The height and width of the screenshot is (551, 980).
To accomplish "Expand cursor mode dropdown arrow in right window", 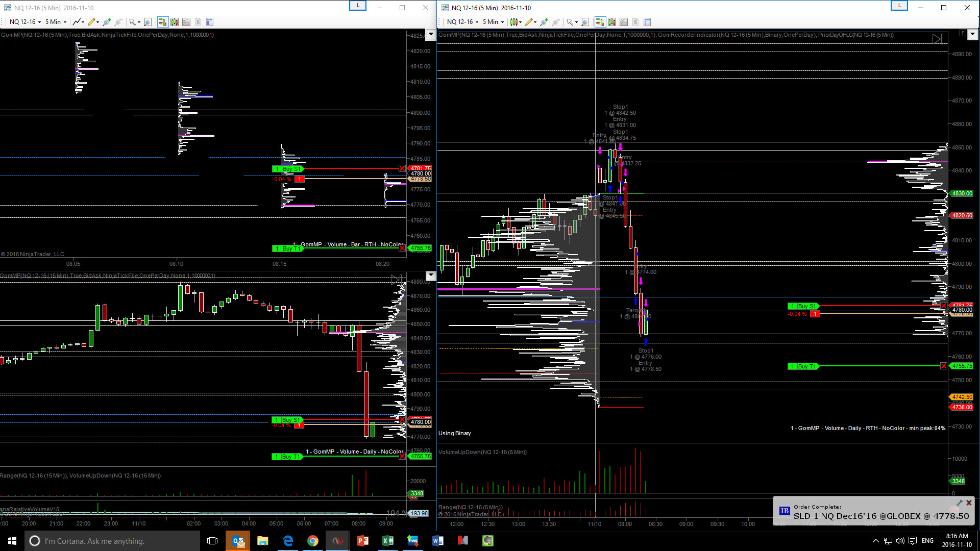I will tap(576, 22).
